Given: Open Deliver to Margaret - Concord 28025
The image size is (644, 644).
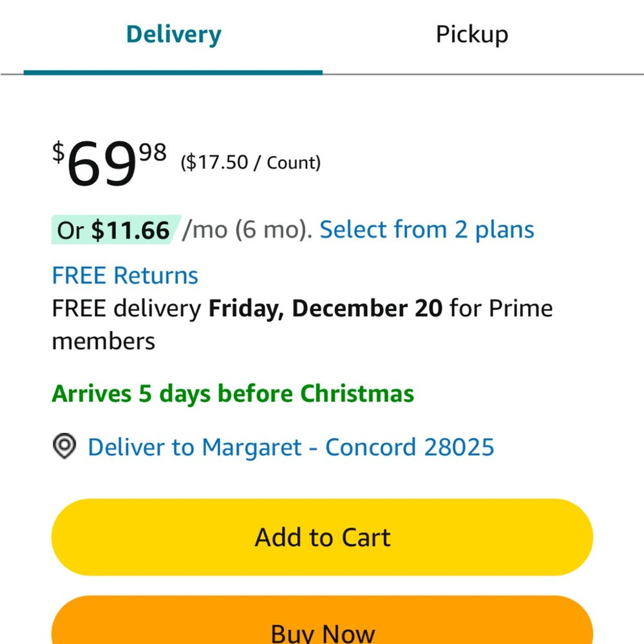Looking at the screenshot, I should pos(291,447).
